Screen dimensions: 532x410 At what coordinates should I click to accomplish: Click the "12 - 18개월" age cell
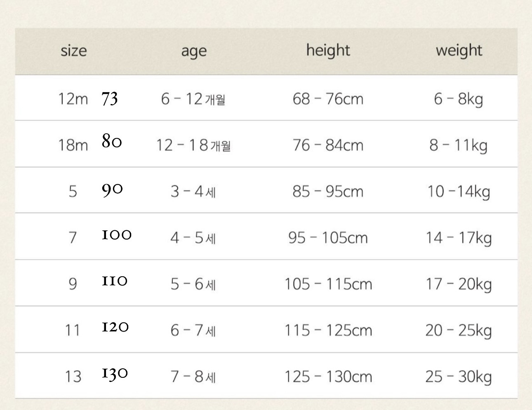(x=193, y=145)
